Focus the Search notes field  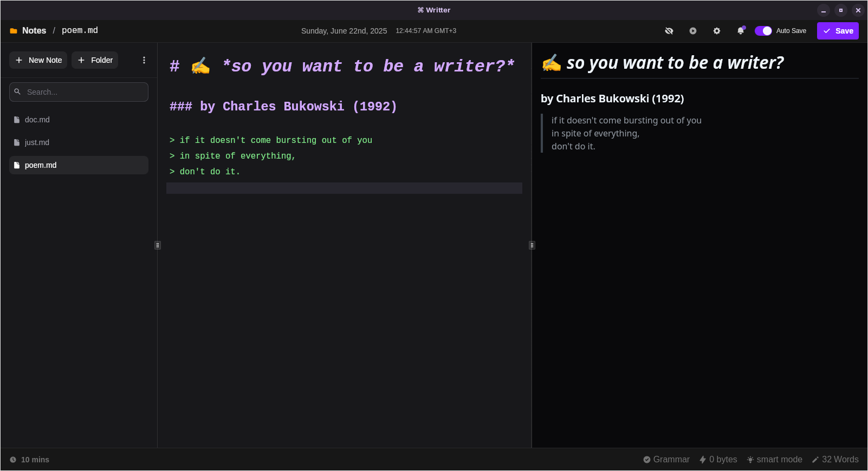pos(79,92)
